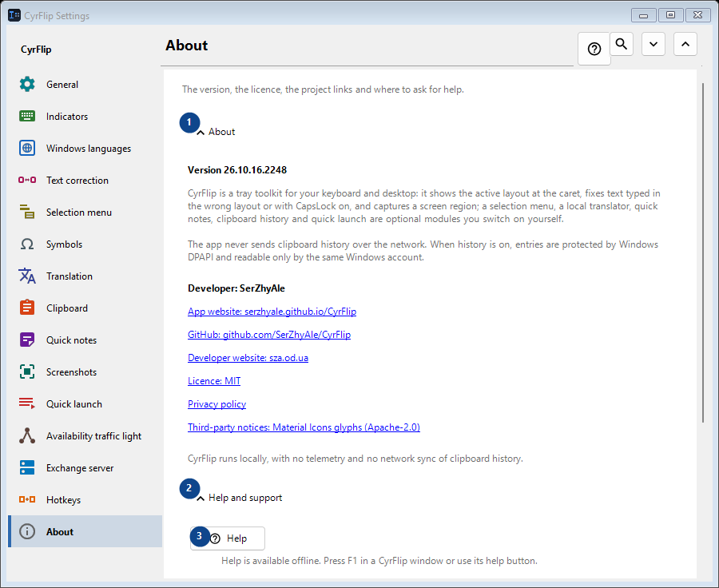Open search with the magnifier icon

622,44
